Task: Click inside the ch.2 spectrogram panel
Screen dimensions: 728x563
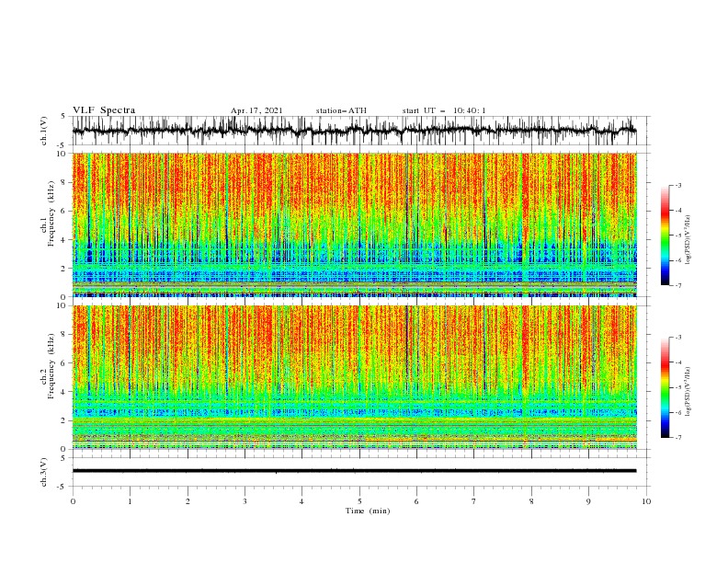Action: tap(354, 377)
